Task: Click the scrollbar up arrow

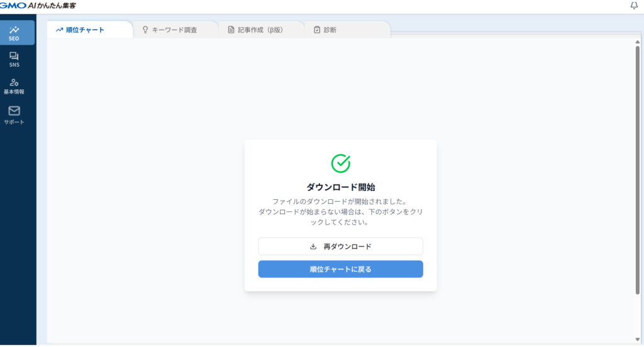Action: click(x=638, y=42)
